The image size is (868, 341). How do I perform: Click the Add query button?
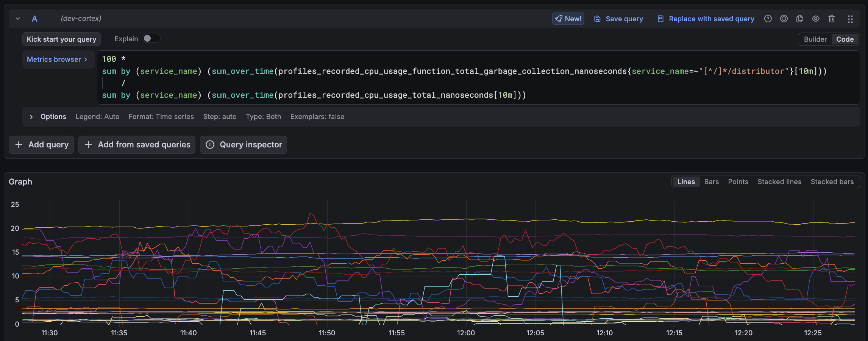41,145
